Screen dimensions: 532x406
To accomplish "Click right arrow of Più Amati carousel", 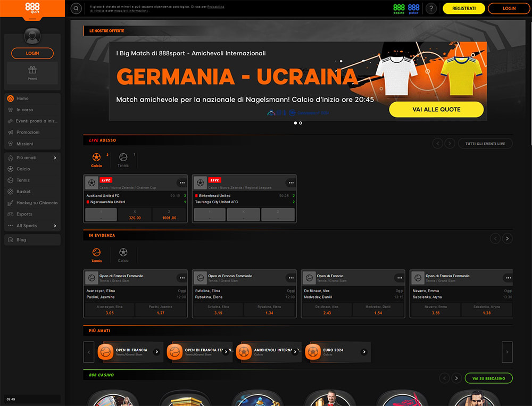I will tap(507, 352).
